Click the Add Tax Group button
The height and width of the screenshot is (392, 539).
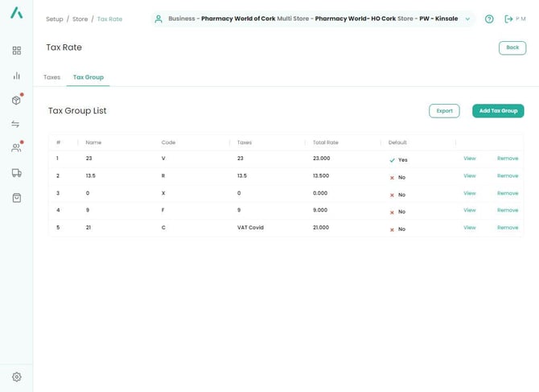click(498, 111)
